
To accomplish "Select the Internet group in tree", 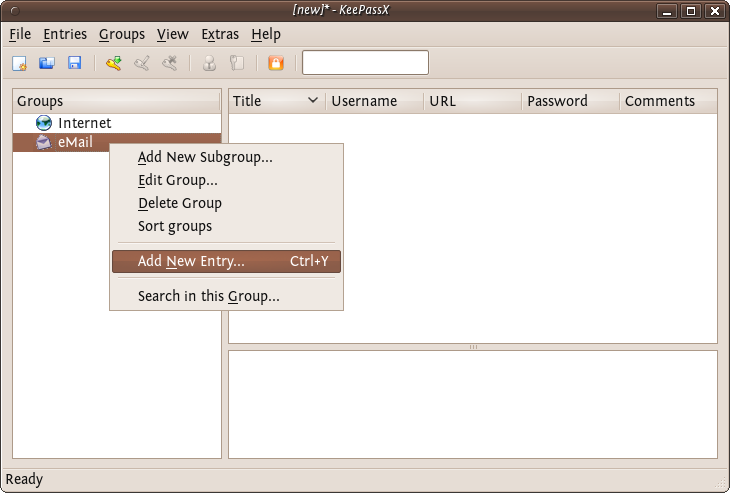I will point(84,123).
